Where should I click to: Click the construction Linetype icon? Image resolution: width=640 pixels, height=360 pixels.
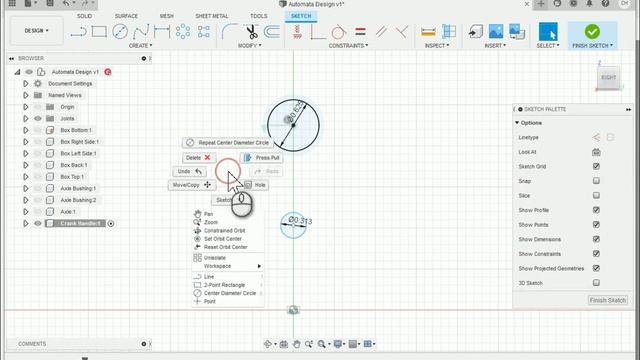596,137
